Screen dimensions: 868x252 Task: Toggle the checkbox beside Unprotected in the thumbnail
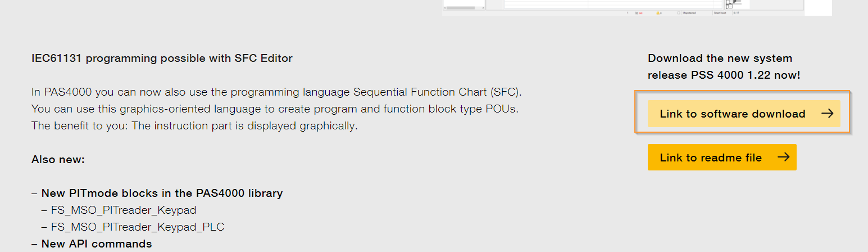pos(679,13)
